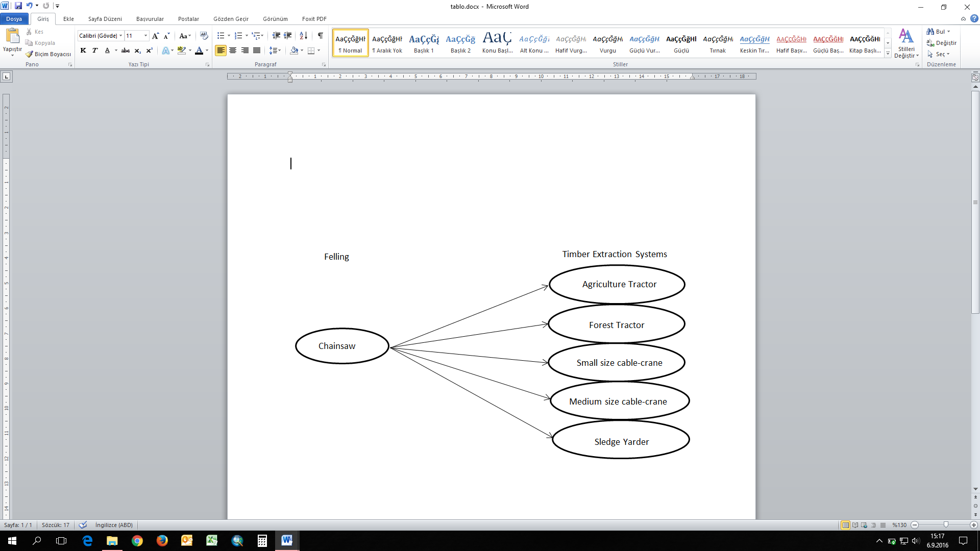Save the document with the floppy icon
This screenshot has height=551, width=980.
tap(18, 6)
